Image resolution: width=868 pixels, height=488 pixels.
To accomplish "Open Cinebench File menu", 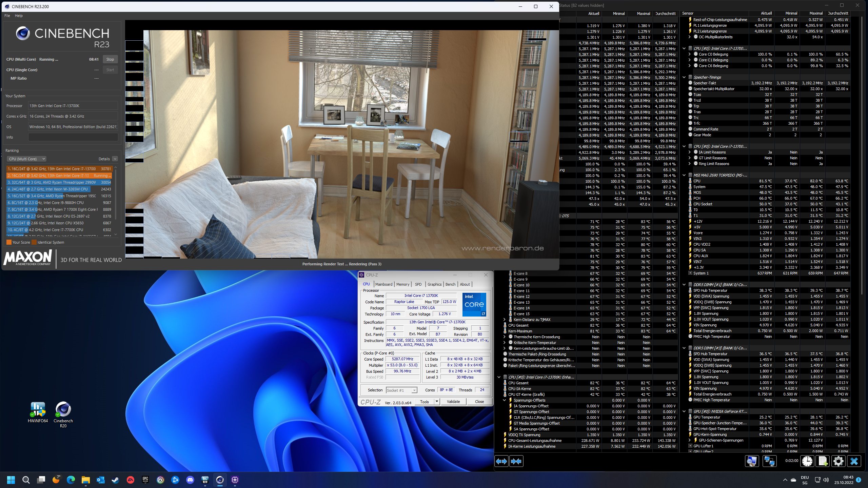I will (x=7, y=16).
